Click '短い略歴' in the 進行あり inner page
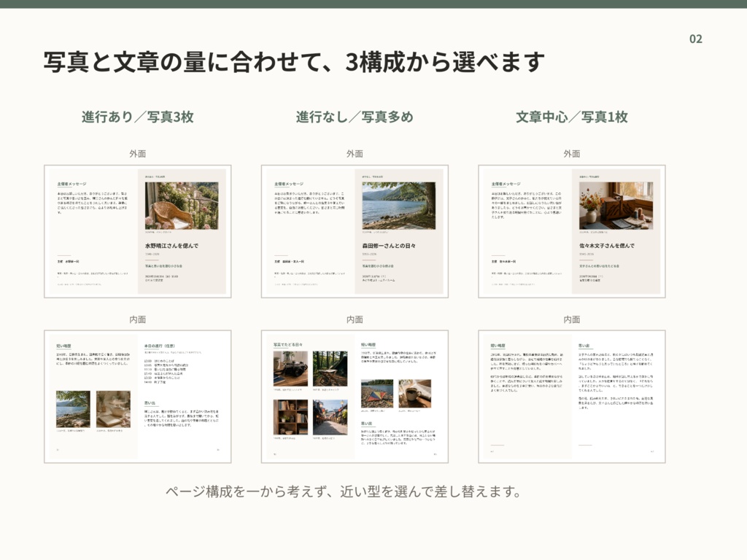 (x=64, y=346)
